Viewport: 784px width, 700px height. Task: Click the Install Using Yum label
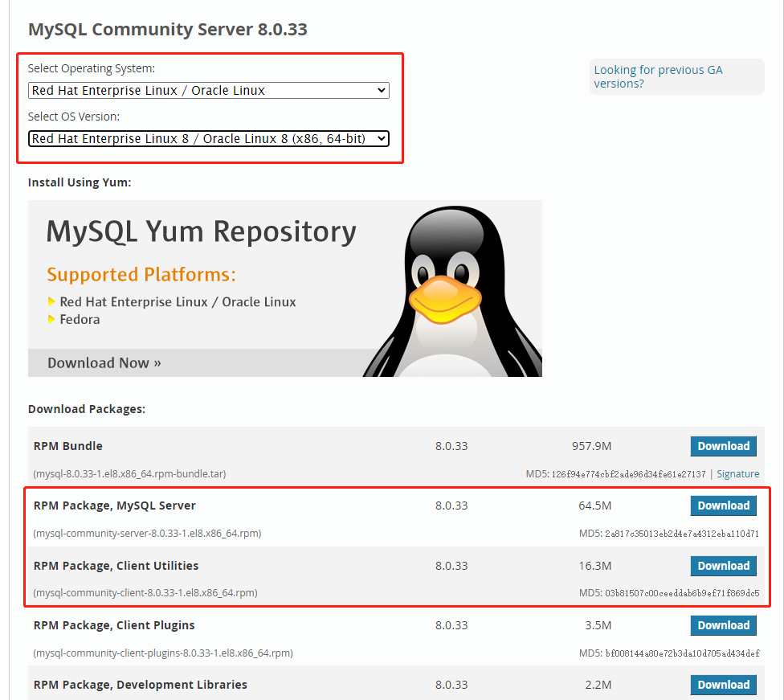80,182
